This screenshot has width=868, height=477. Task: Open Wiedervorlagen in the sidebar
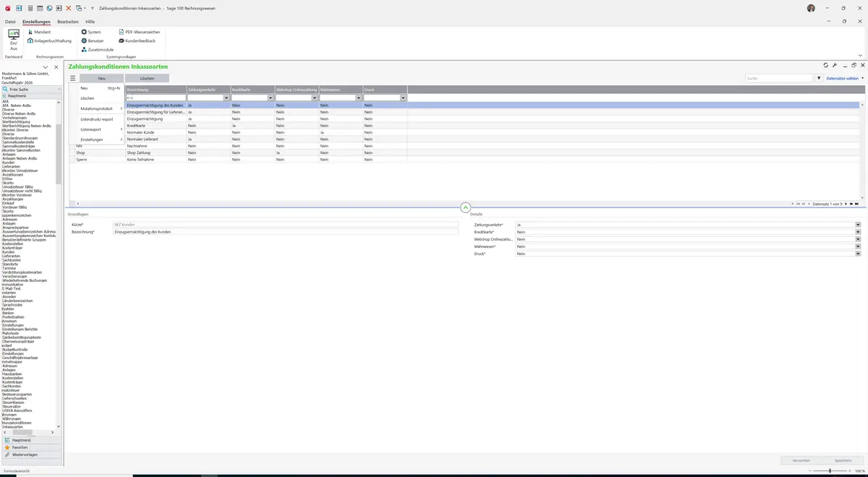tap(30, 455)
